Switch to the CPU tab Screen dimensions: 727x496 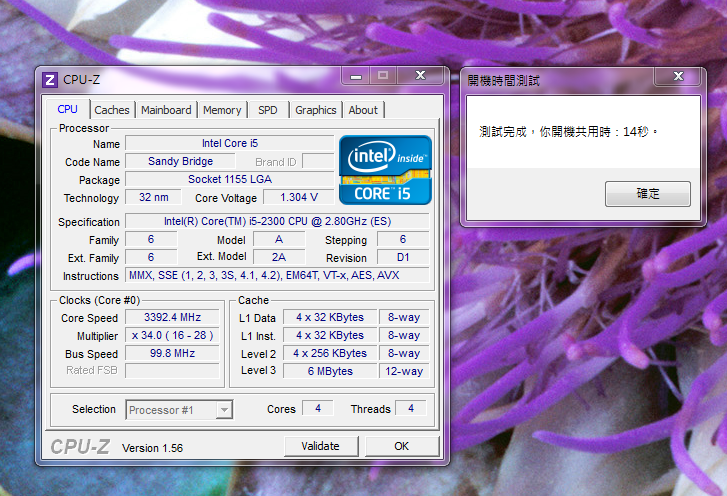[67, 109]
